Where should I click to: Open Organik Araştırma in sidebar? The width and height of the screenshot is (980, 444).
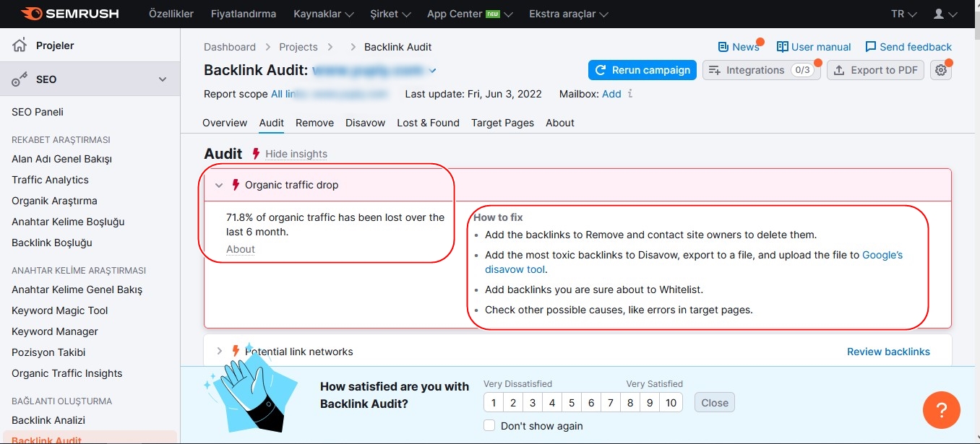click(54, 201)
